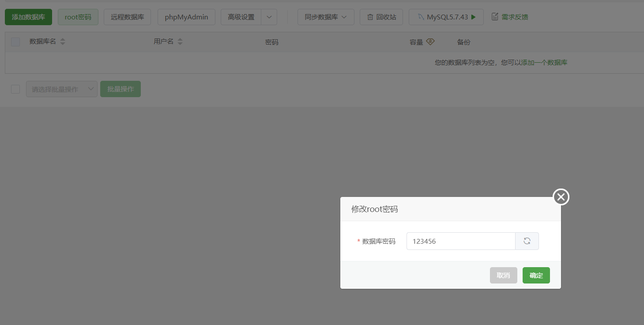Image resolution: width=644 pixels, height=325 pixels.
Task: Click the 数据库密码 input field
Action: pos(461,241)
